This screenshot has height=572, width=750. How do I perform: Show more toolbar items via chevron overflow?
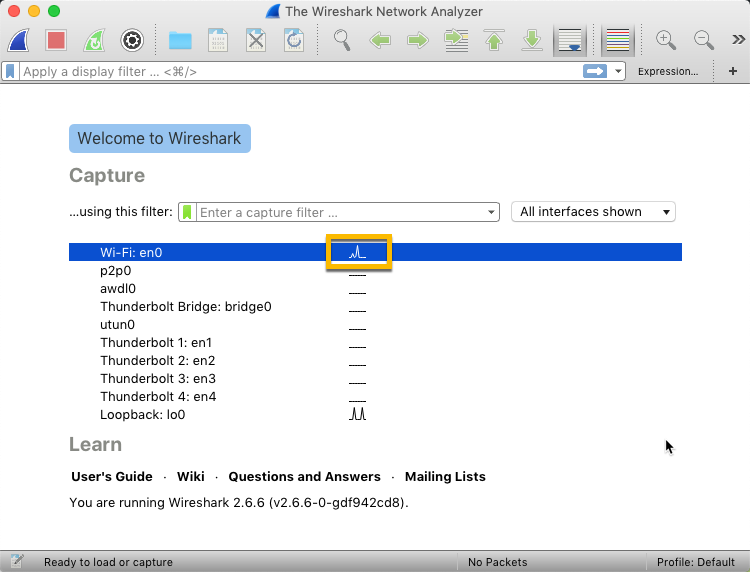tap(739, 40)
